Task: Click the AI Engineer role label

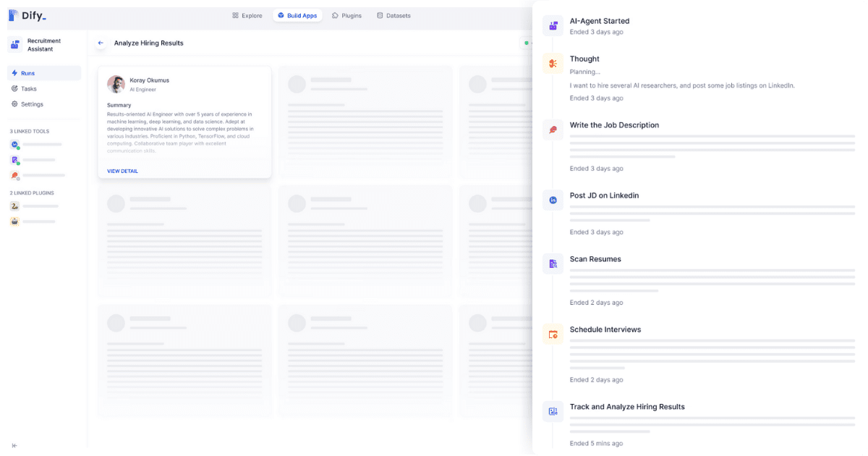Action: click(142, 90)
